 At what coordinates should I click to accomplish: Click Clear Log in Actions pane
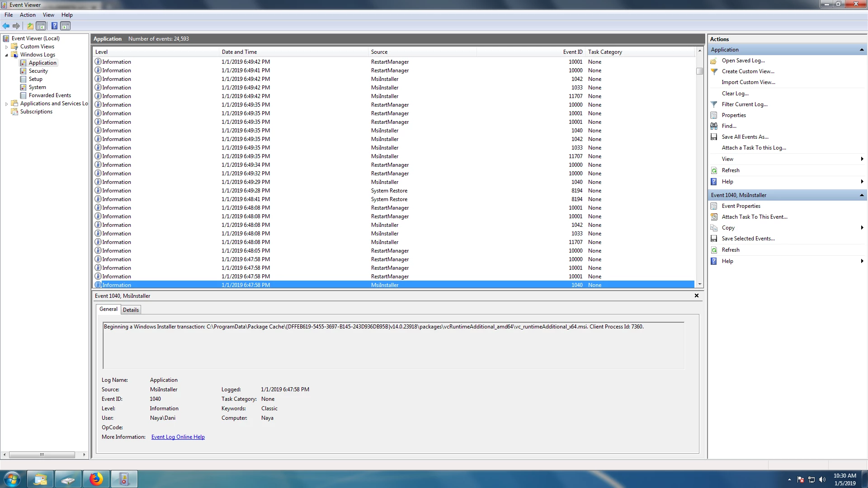(x=735, y=94)
